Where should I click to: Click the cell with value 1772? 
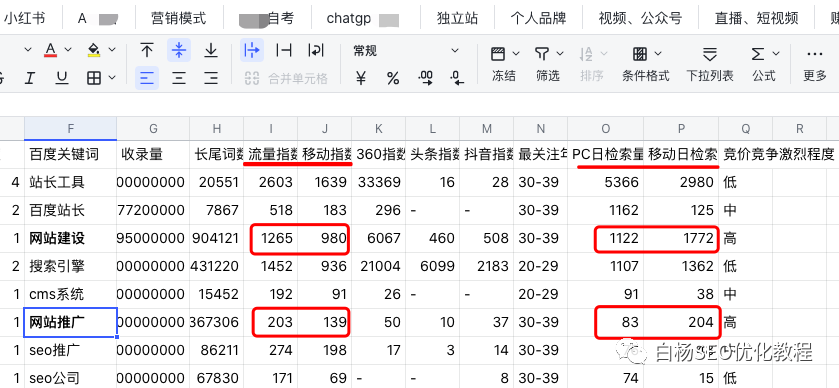click(x=681, y=238)
